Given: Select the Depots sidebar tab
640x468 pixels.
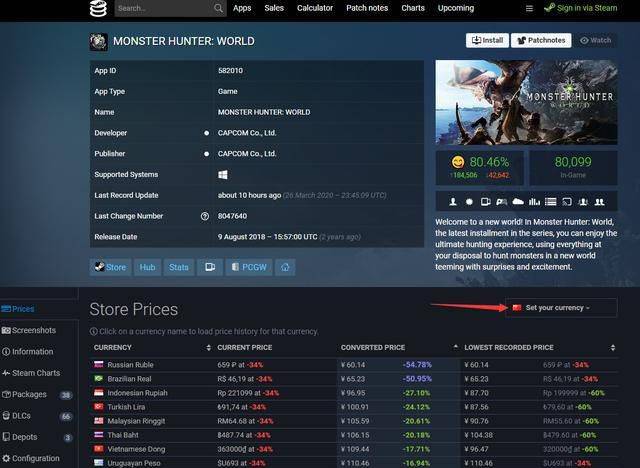Looking at the screenshot, I should click(39, 437).
